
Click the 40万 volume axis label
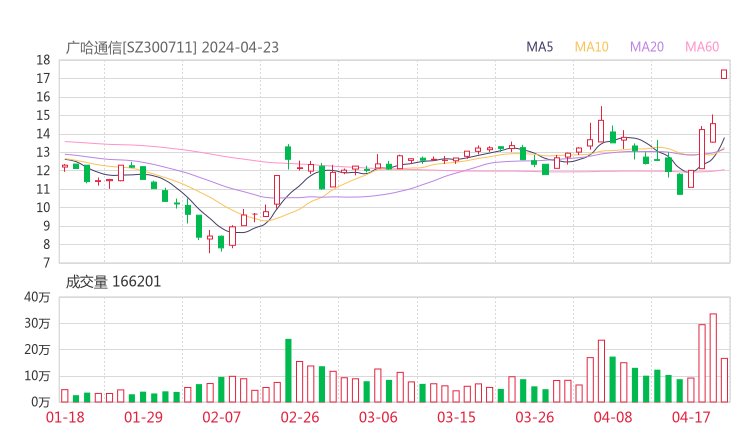click(37, 297)
